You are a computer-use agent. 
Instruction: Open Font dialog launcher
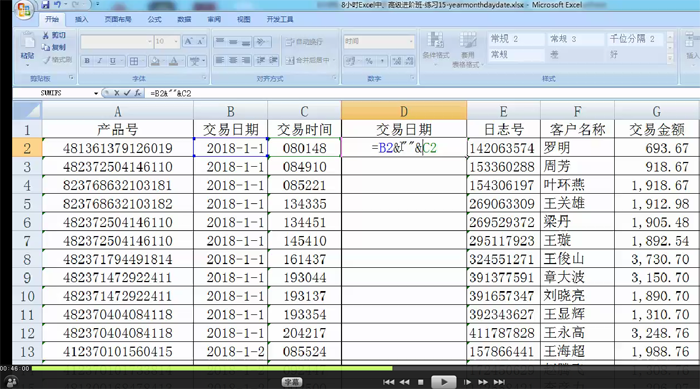click(204, 78)
